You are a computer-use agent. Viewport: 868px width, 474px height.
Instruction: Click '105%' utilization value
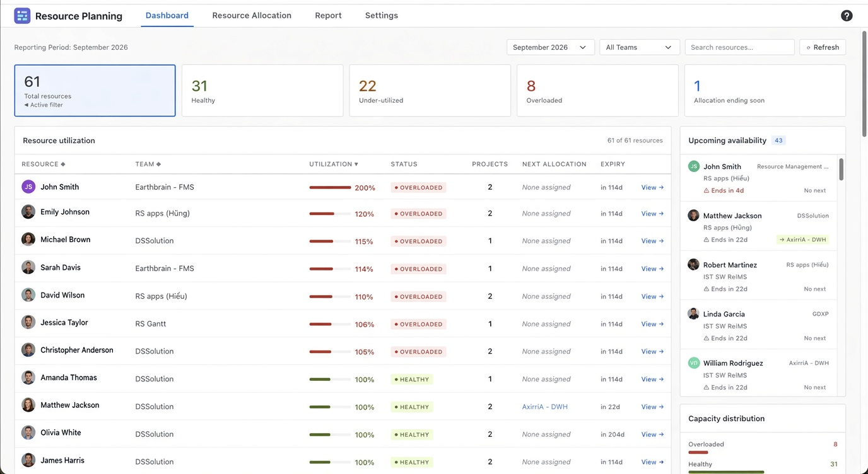[x=365, y=352]
